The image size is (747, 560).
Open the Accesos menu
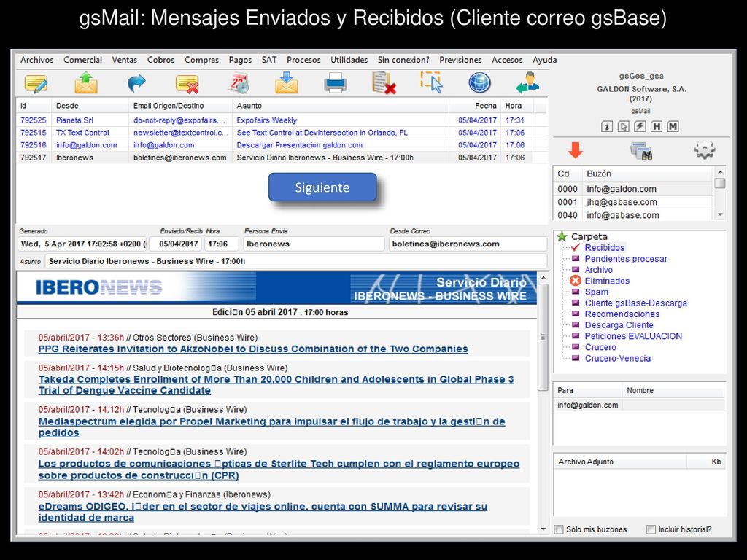click(x=507, y=60)
